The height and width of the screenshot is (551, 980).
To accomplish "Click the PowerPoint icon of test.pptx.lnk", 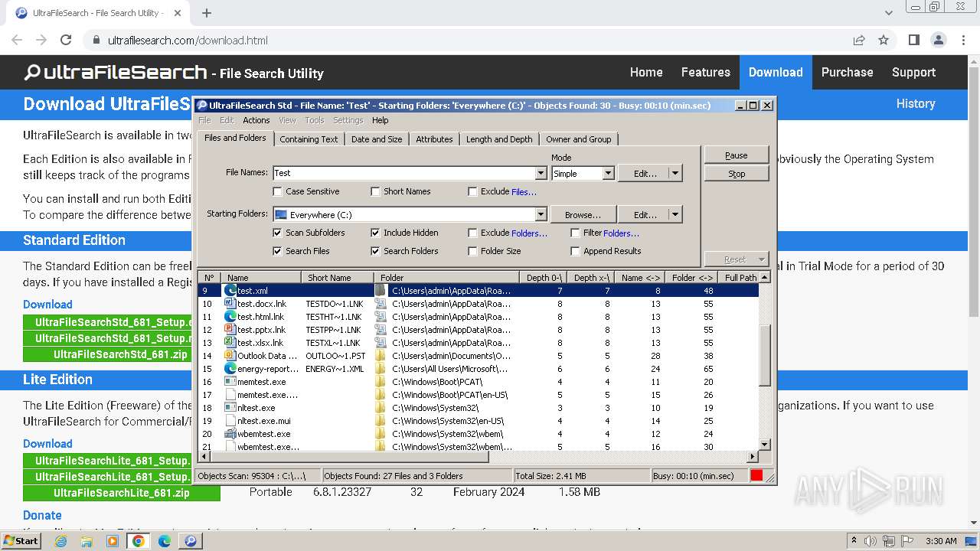I will point(230,330).
